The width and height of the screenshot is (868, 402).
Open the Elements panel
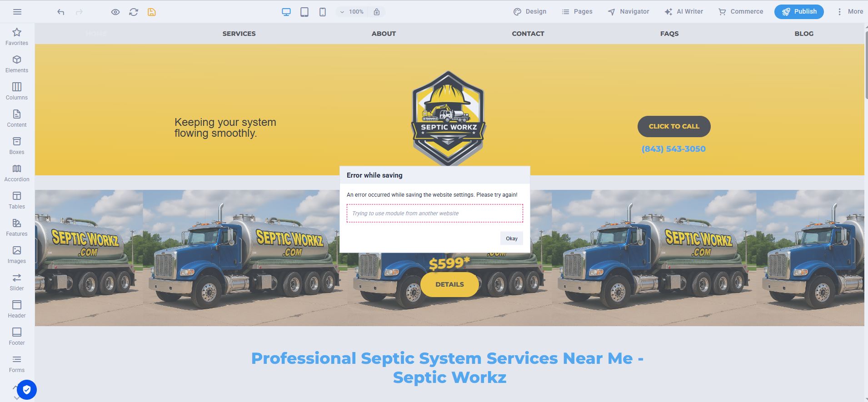(x=17, y=64)
